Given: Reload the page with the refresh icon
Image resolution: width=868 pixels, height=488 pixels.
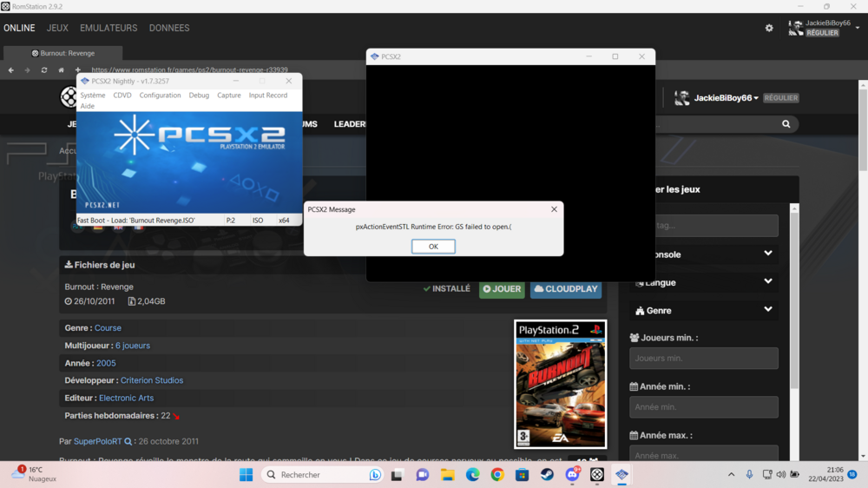Looking at the screenshot, I should pyautogui.click(x=44, y=70).
